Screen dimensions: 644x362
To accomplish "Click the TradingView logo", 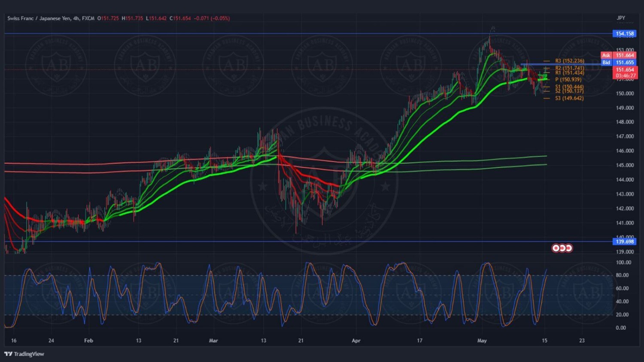I will coord(24,354).
